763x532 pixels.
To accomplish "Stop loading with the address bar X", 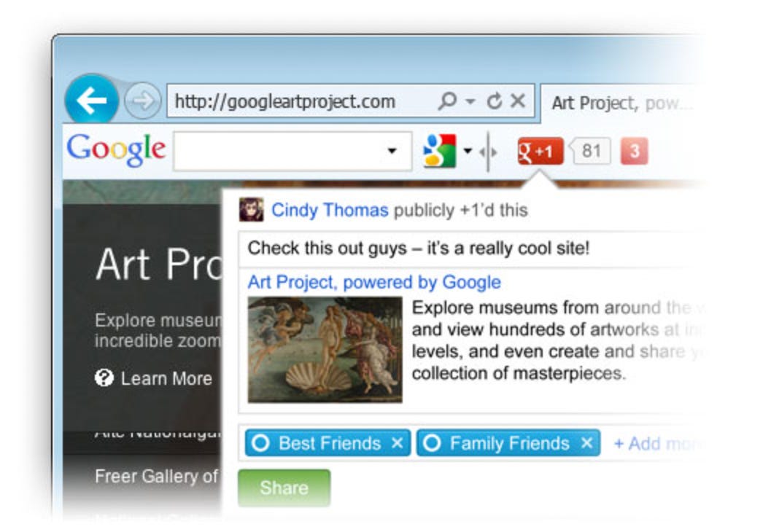I will [x=518, y=101].
